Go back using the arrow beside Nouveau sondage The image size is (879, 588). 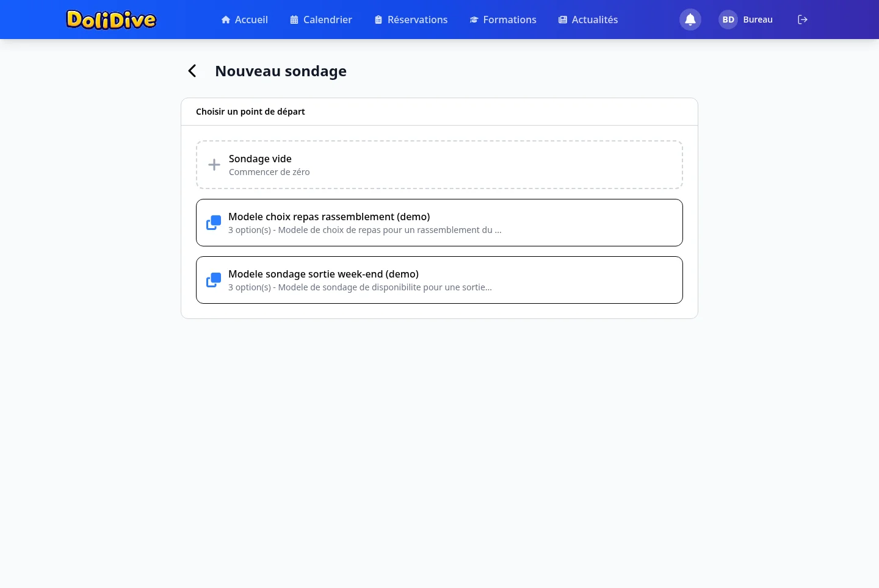pyautogui.click(x=192, y=71)
